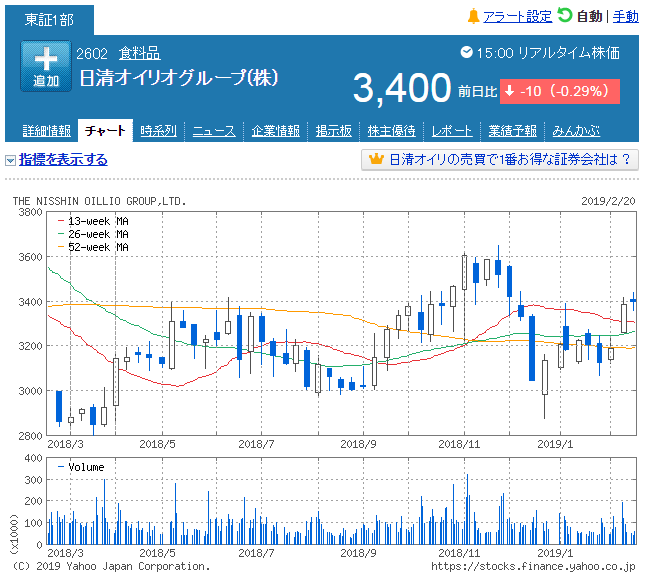Open the 食料品 sector link
Viewport: 650px width, 576px height.
pos(140,53)
